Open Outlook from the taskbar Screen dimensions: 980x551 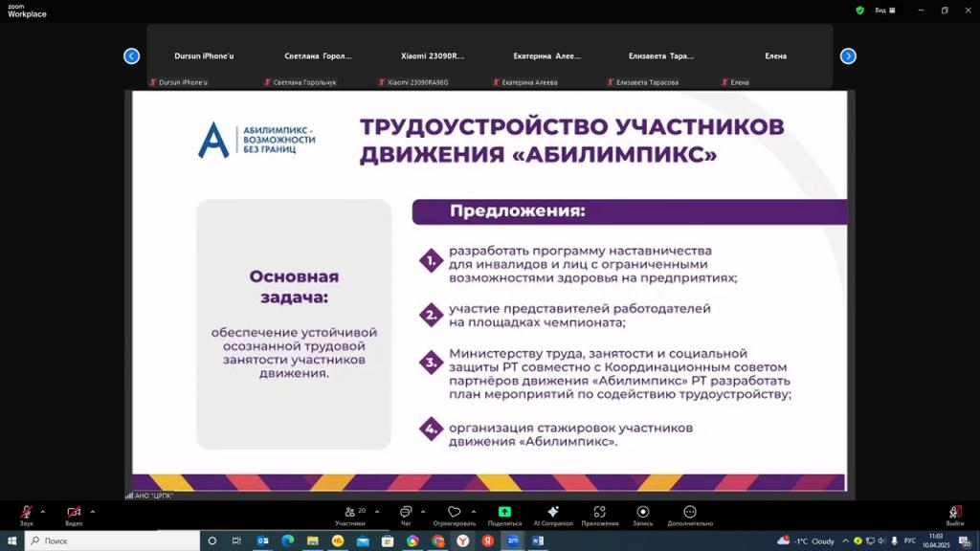click(x=262, y=541)
